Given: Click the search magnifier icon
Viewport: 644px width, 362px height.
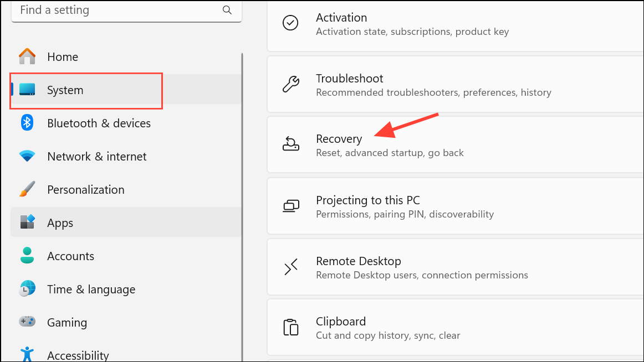Looking at the screenshot, I should tap(227, 10).
